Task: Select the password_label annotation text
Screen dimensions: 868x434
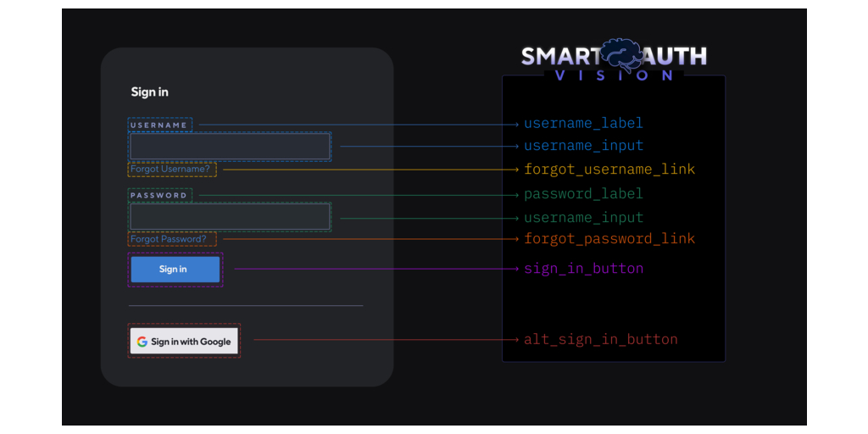Action: click(x=583, y=194)
